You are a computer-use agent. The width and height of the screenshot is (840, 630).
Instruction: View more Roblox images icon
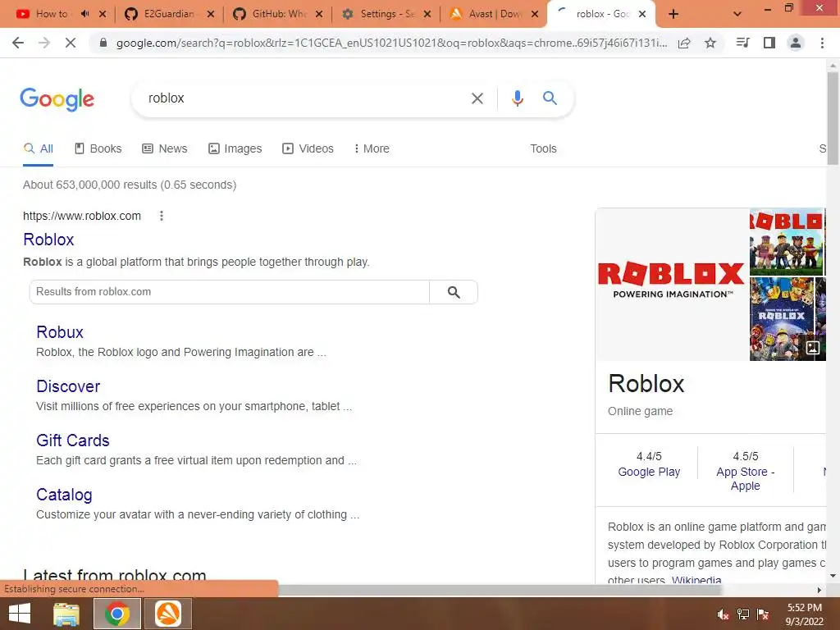pyautogui.click(x=813, y=348)
